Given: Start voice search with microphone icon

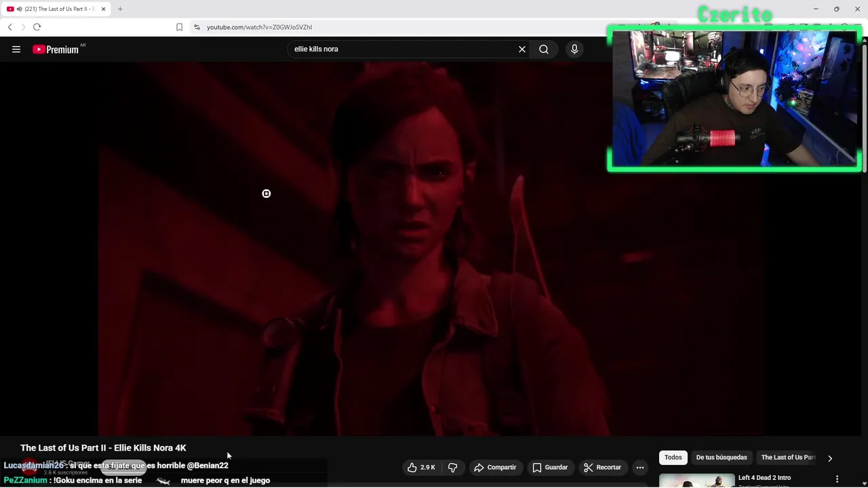Looking at the screenshot, I should 574,49.
